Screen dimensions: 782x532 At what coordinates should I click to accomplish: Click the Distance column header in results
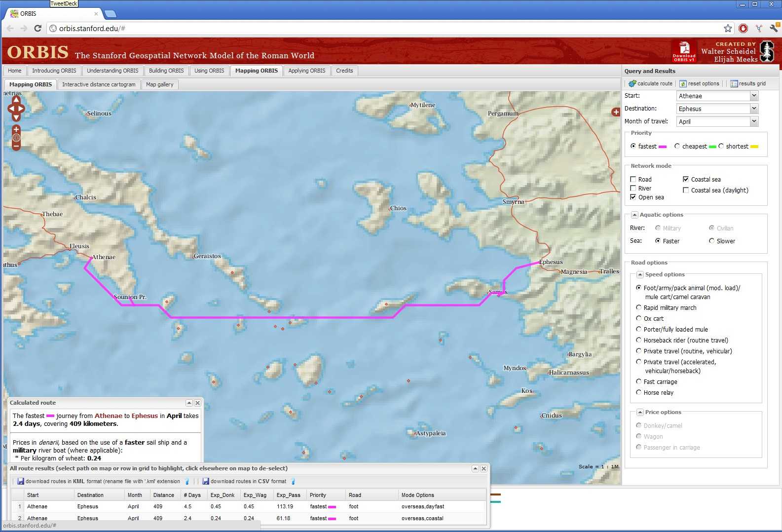[x=165, y=495]
